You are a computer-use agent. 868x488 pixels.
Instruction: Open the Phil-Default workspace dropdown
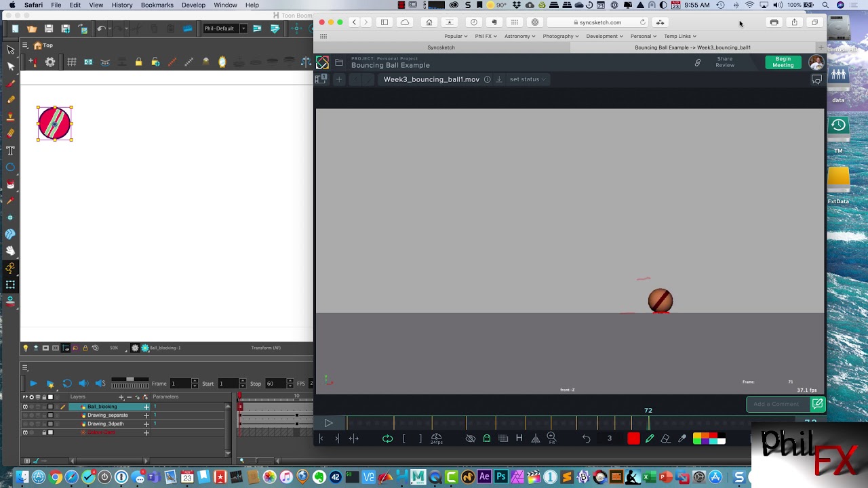click(x=224, y=28)
